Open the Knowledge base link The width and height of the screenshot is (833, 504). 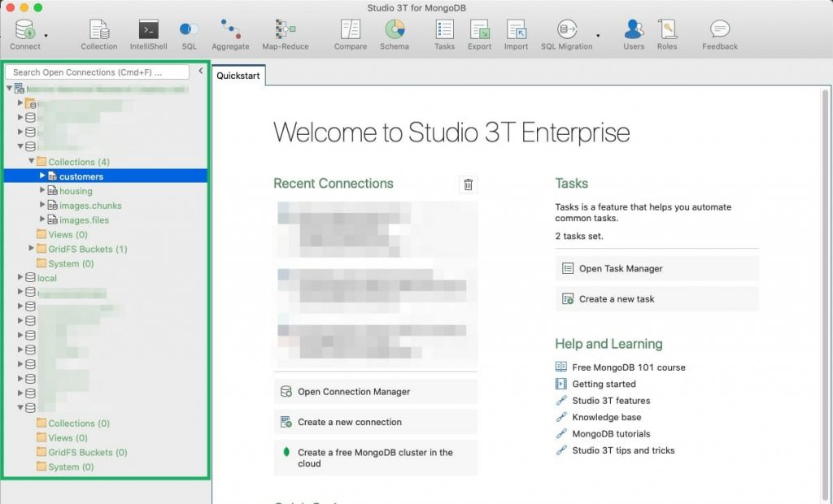(x=607, y=417)
